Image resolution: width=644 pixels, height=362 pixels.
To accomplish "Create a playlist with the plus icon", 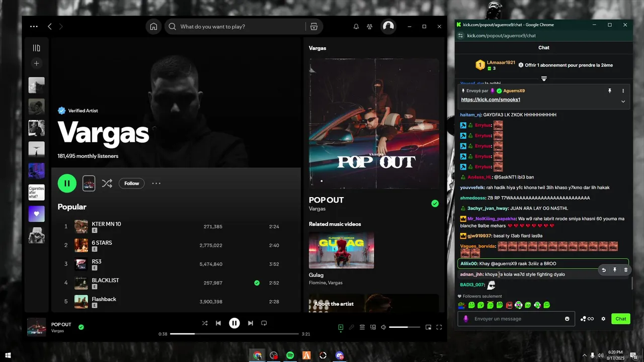I will (36, 63).
